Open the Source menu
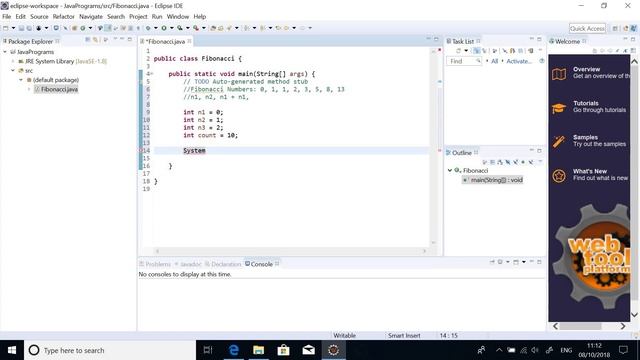640x360 pixels. 39,17
